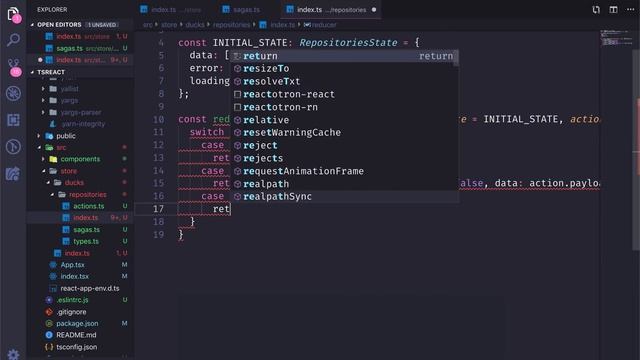The image size is (640, 360).
Task: Click 'ducks' in the breadcrumb path
Action: coord(195,25)
